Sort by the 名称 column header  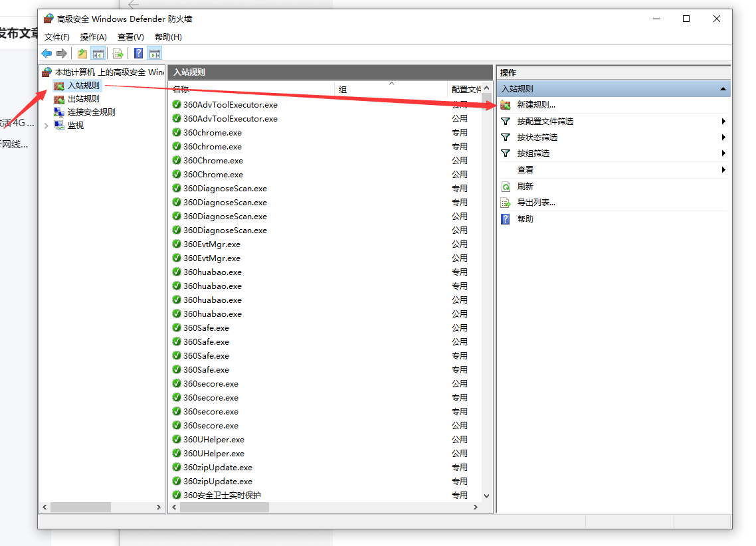pos(251,89)
